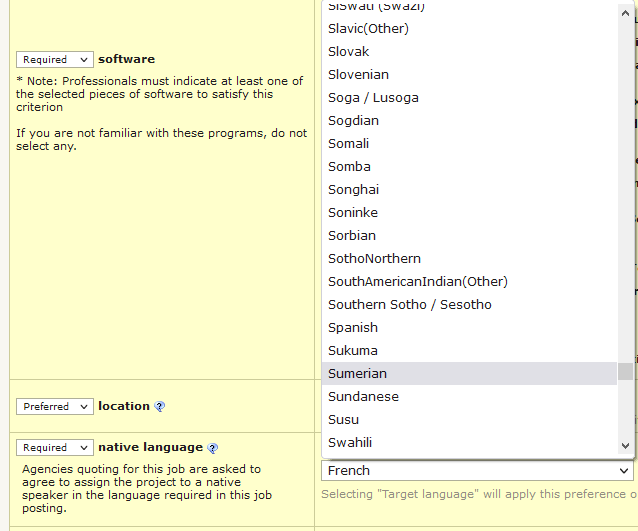Select the partially visible Siswati (Swazi) option

coord(469,9)
